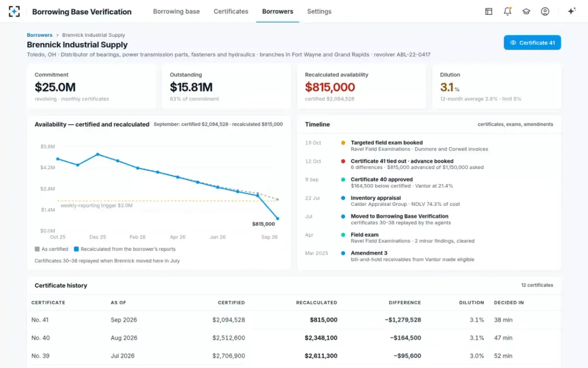Open 'Amendment 3' timeline entry

[369, 253]
